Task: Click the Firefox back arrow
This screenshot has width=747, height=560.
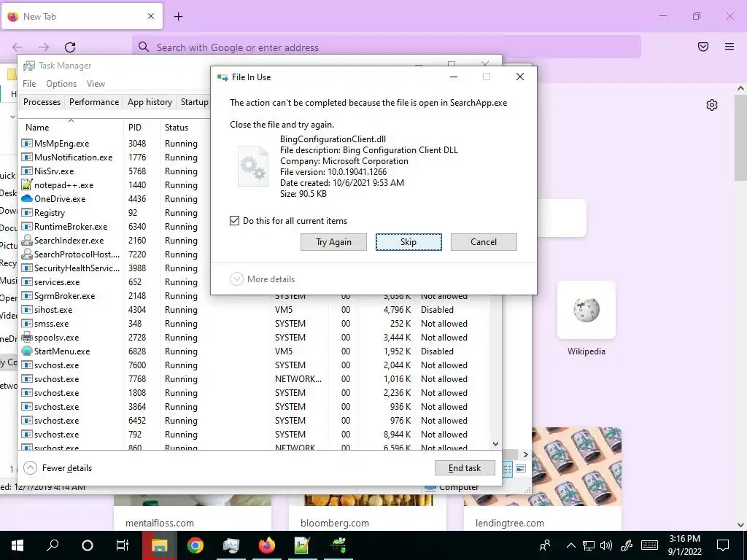Action: tap(18, 47)
